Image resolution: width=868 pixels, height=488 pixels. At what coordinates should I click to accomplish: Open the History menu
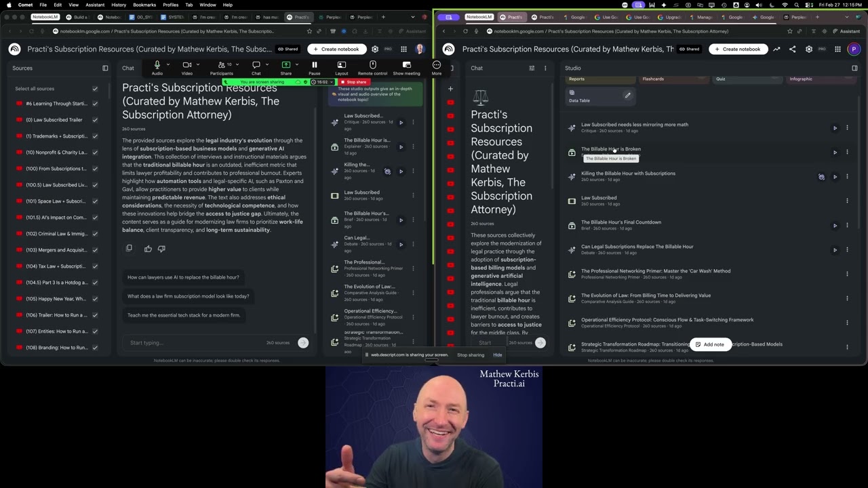119,5
